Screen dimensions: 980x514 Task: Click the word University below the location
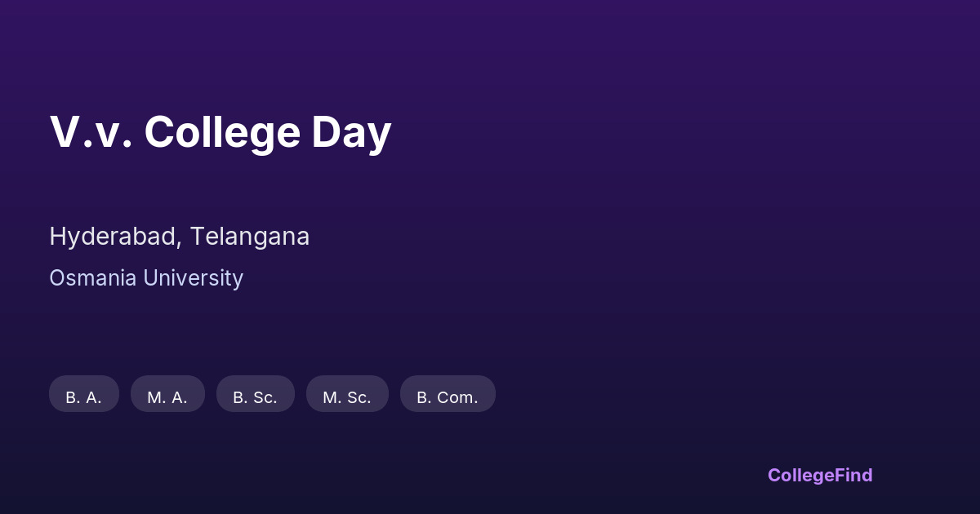pyautogui.click(x=194, y=278)
